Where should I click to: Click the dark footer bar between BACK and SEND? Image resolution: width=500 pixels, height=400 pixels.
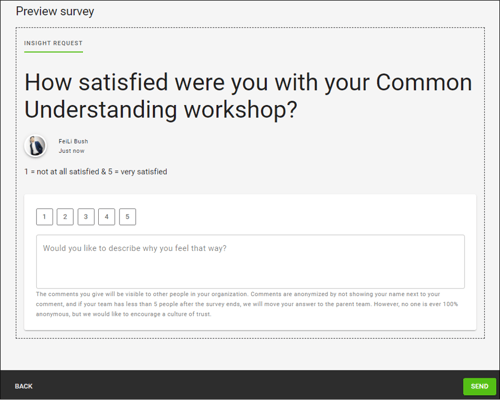point(247,386)
